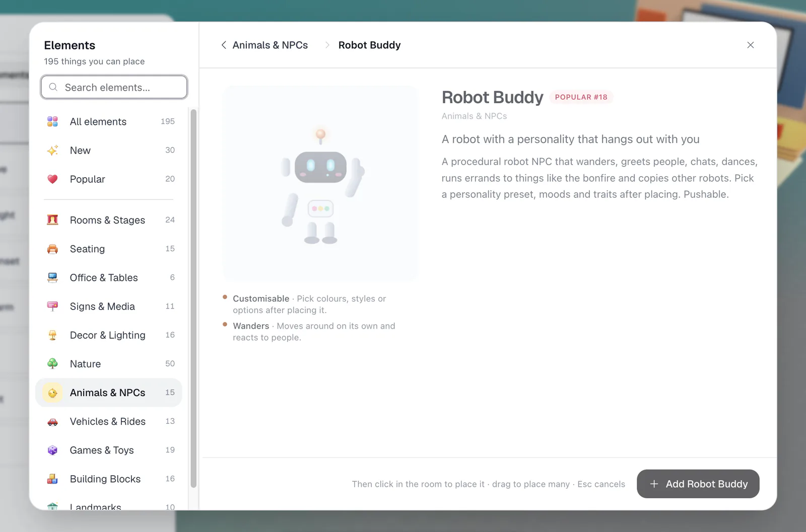Viewport: 806px width, 532px height.
Task: Open the Popular category
Action: pos(109,179)
